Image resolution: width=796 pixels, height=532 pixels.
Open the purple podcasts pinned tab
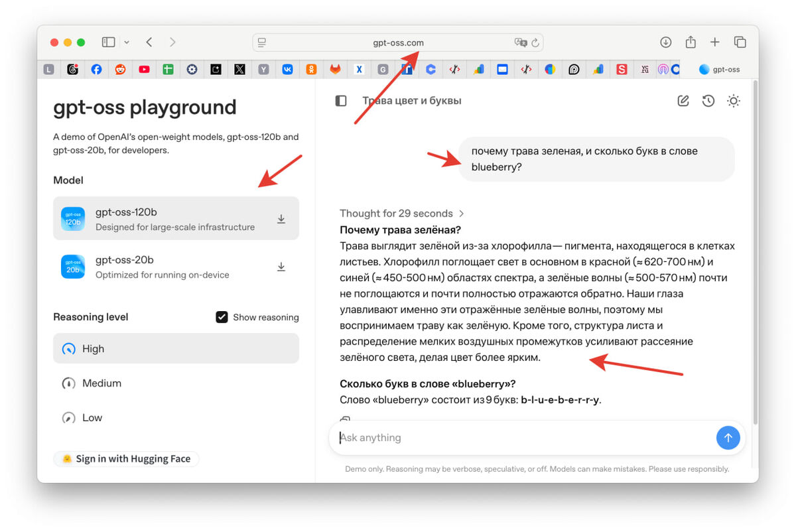click(663, 69)
